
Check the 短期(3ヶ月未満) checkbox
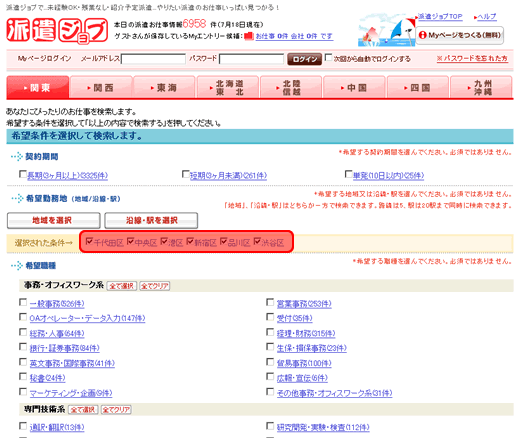coord(186,174)
